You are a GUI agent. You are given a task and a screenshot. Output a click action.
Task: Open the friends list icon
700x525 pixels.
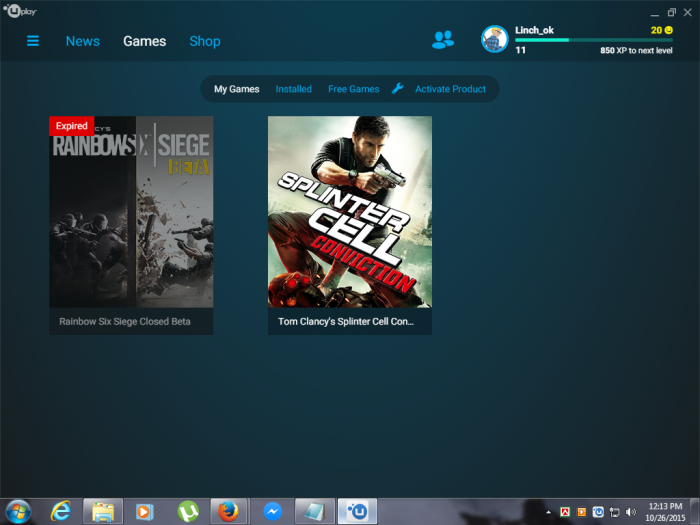pyautogui.click(x=443, y=40)
